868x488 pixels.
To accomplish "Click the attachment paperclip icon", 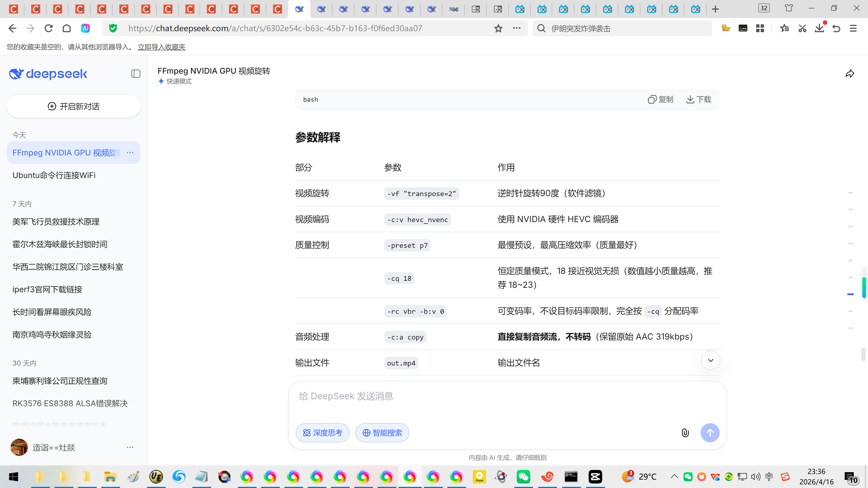I will click(685, 433).
